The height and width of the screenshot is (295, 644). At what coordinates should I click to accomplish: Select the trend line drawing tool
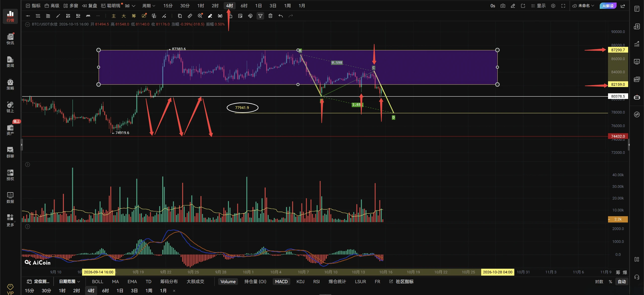(x=58, y=16)
